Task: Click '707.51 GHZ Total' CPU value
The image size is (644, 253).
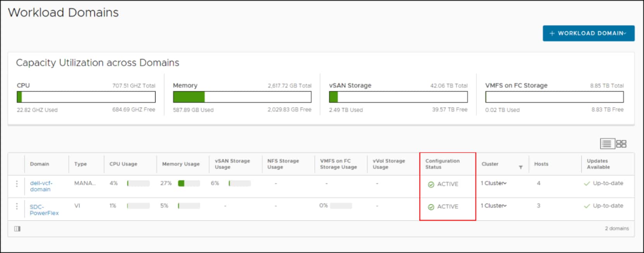Action: pyautogui.click(x=134, y=86)
